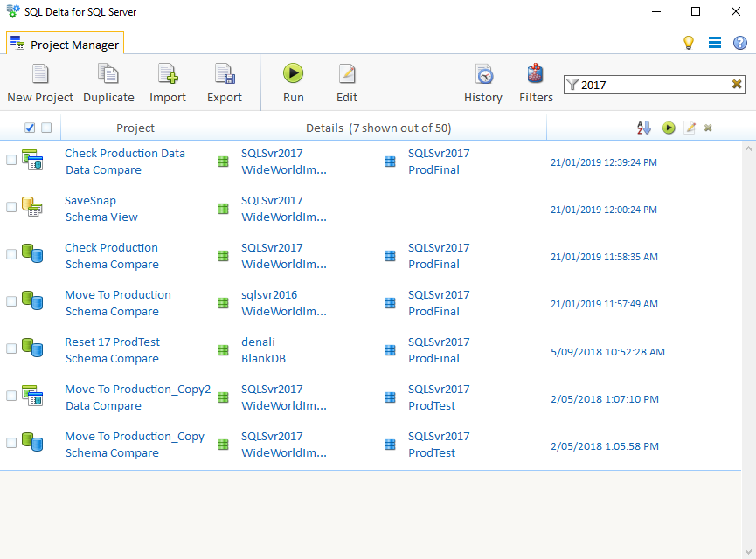Image resolution: width=756 pixels, height=559 pixels.
Task: Focus the filter field containing 2017
Action: (x=655, y=85)
